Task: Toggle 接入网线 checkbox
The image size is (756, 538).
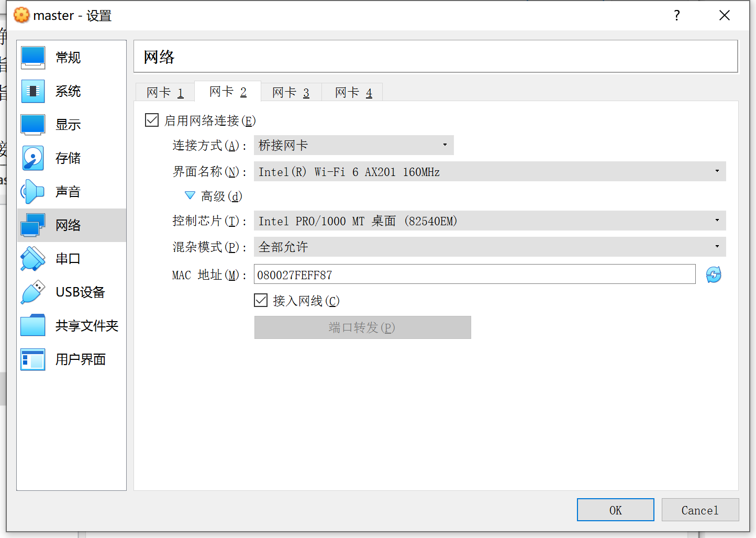Action: pos(261,300)
